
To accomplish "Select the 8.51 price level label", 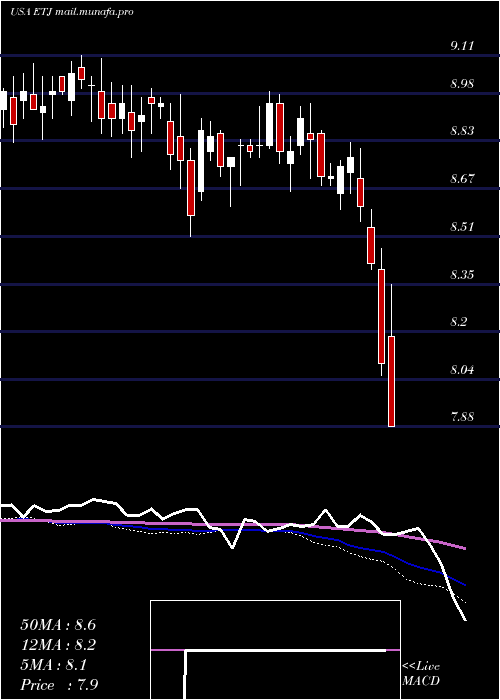I will (462, 226).
